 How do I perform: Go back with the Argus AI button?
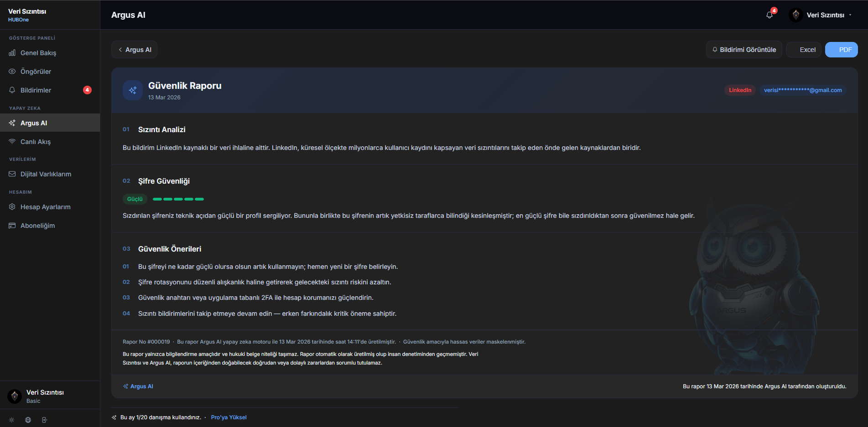click(135, 50)
